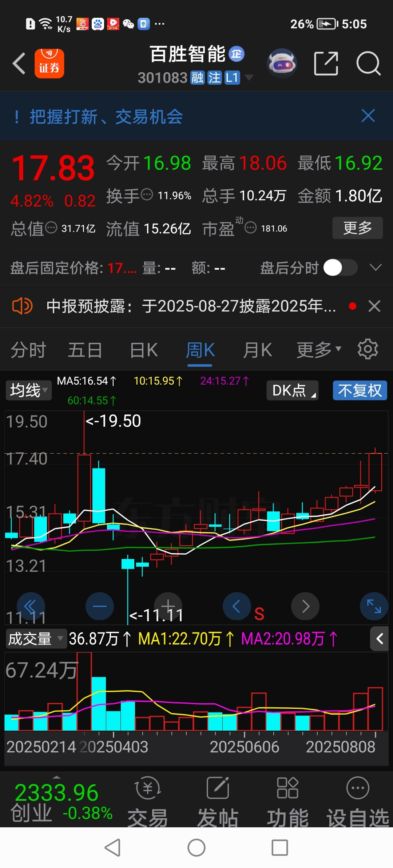Viewport: 393px width, 868px height.
Task: Tap the tallest red volume bar
Action: pos(84,691)
